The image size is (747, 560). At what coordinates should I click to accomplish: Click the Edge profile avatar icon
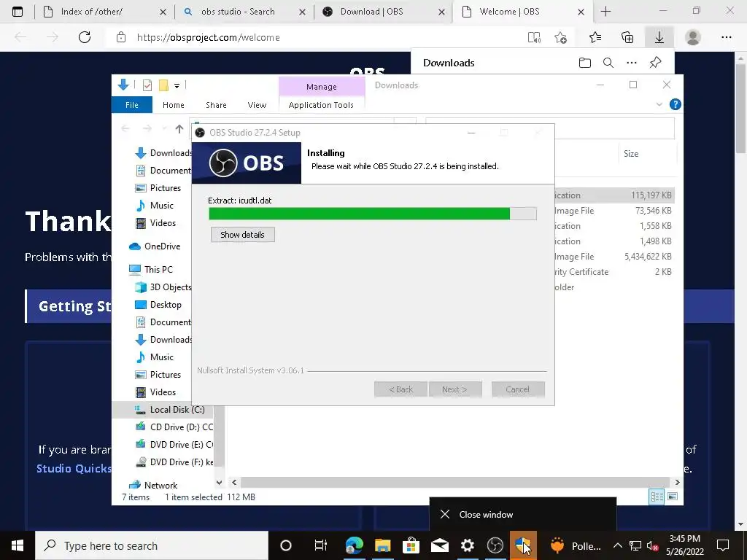[693, 37]
